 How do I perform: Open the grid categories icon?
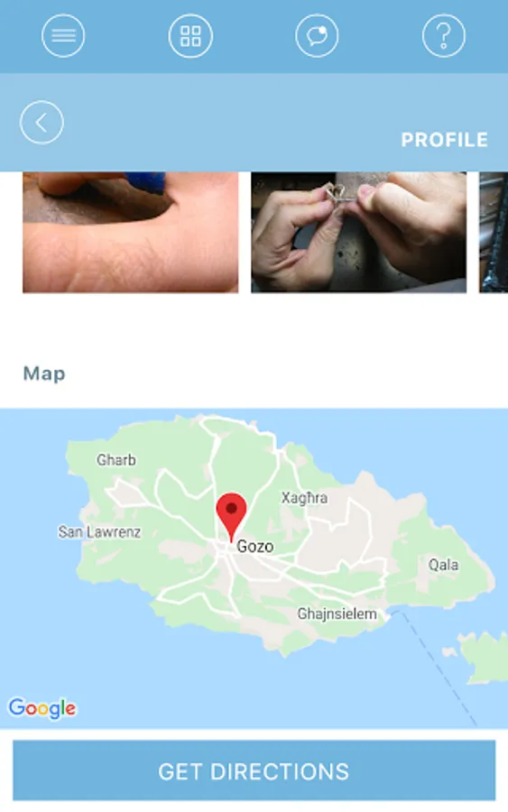(190, 36)
